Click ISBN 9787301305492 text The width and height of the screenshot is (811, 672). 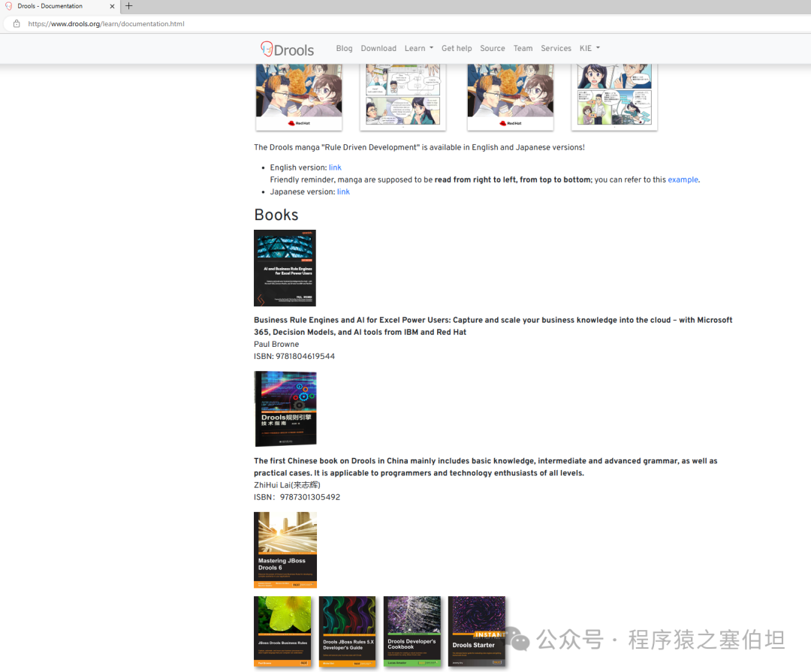click(297, 497)
